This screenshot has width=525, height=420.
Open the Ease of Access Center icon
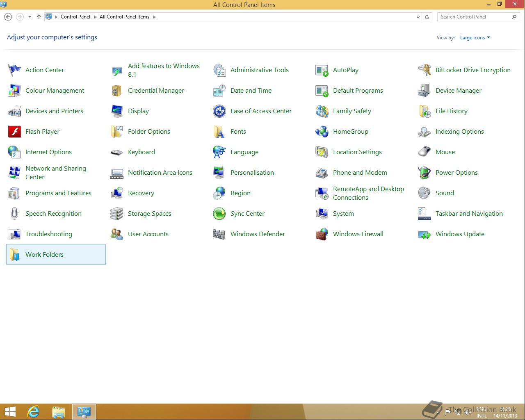point(219,111)
